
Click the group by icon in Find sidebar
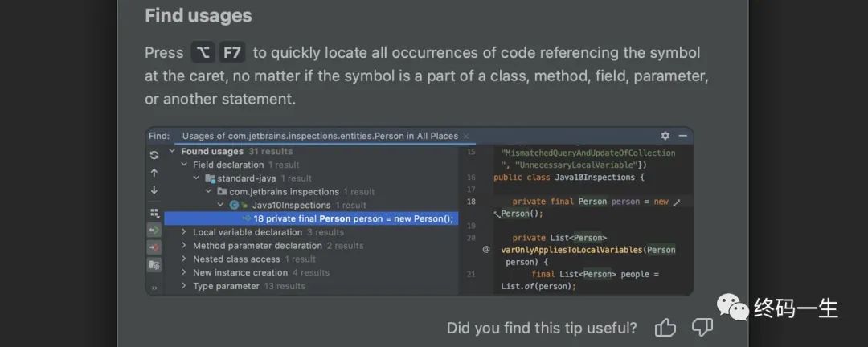154,213
